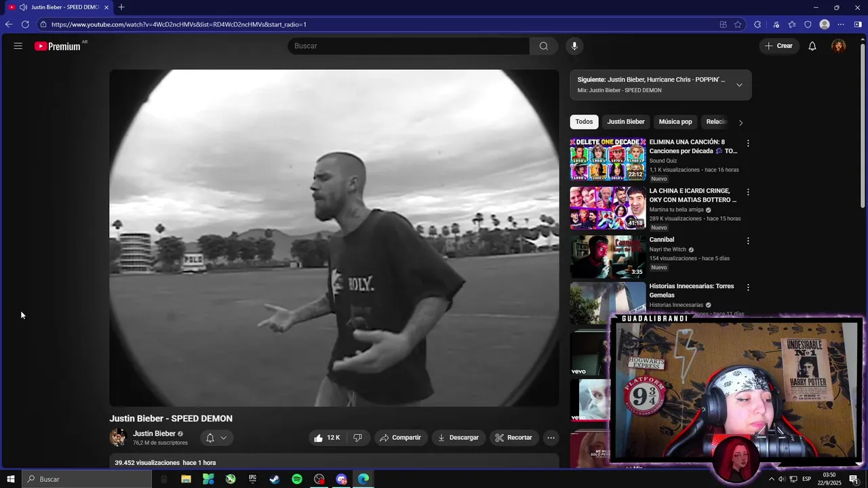Open Windows action center notifications
868x488 pixels.
(x=854, y=479)
